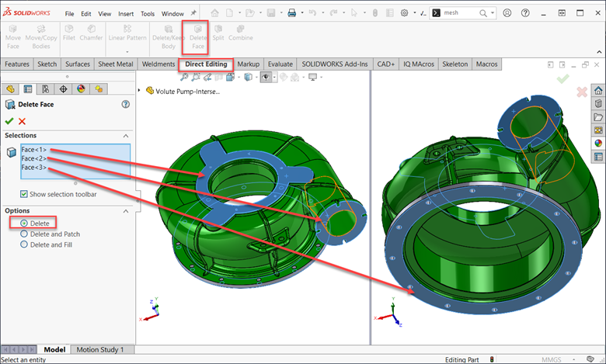Image resolution: width=606 pixels, height=364 pixels.
Task: Click the Delete Face ribbon tool
Action: pyautogui.click(x=198, y=37)
